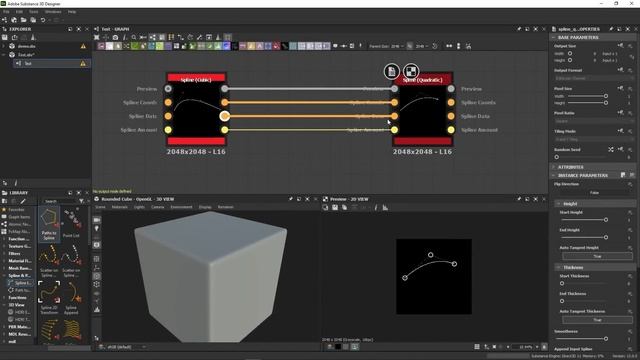640x360 pixels.
Task: Adjust the Start Thickness slider
Action: point(584,283)
